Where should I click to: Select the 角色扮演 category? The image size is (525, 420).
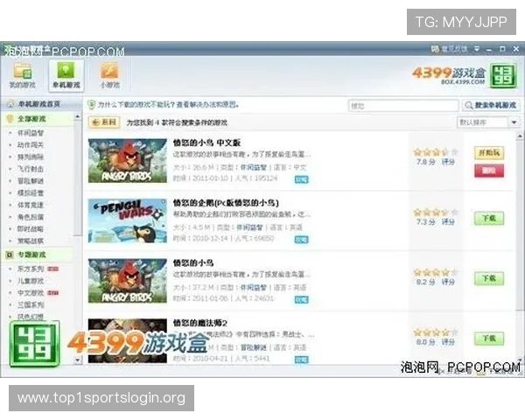click(31, 217)
